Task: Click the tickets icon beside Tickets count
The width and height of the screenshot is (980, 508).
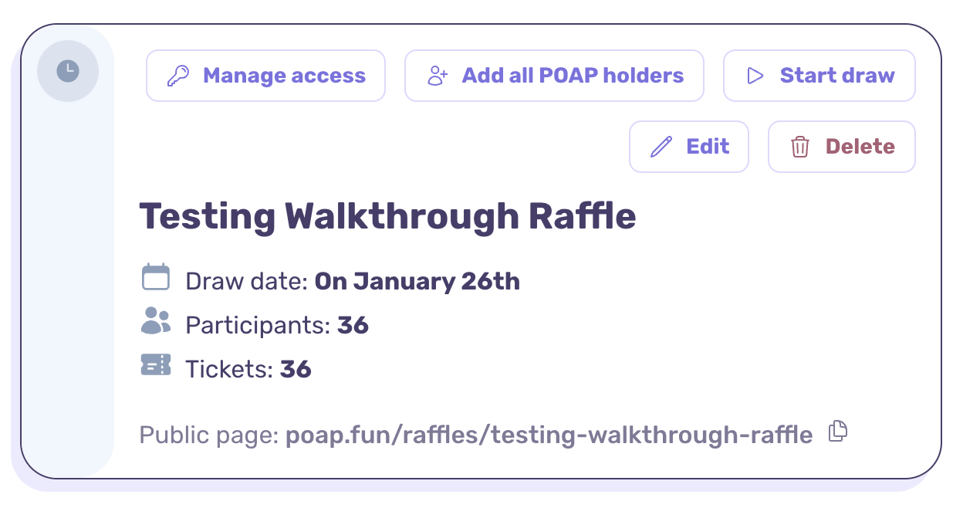Action: 156,364
